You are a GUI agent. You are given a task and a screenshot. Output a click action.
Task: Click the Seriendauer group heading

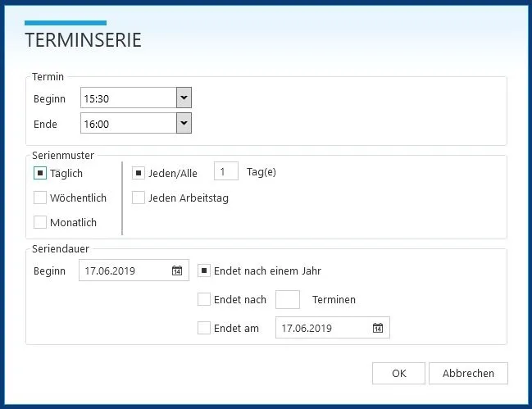point(61,249)
